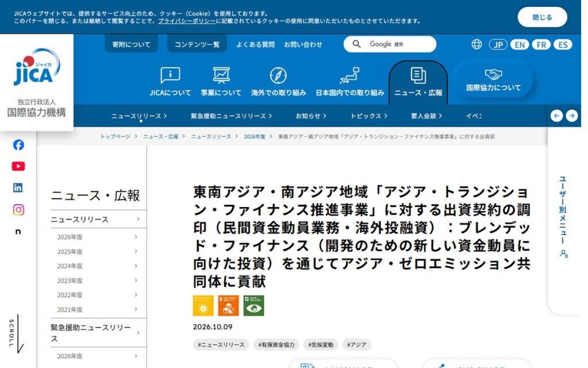Open the ニュースリリース submenu item
The image size is (588, 368).
tap(139, 116)
